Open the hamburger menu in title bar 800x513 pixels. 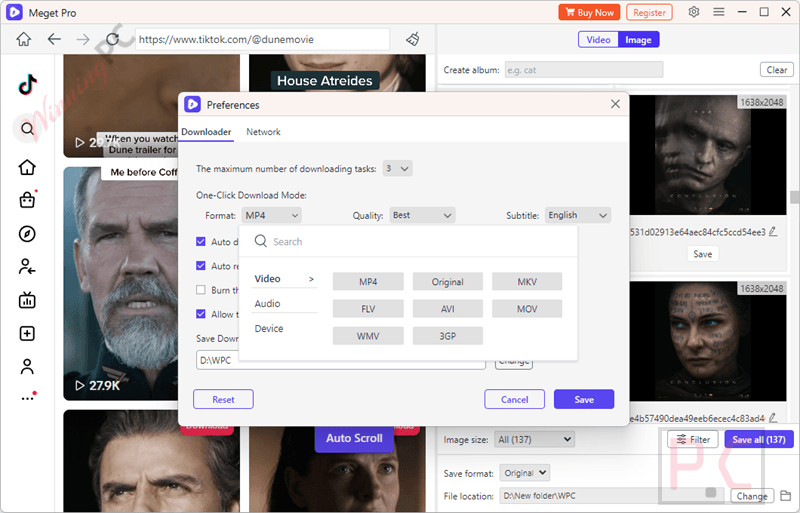pos(719,12)
